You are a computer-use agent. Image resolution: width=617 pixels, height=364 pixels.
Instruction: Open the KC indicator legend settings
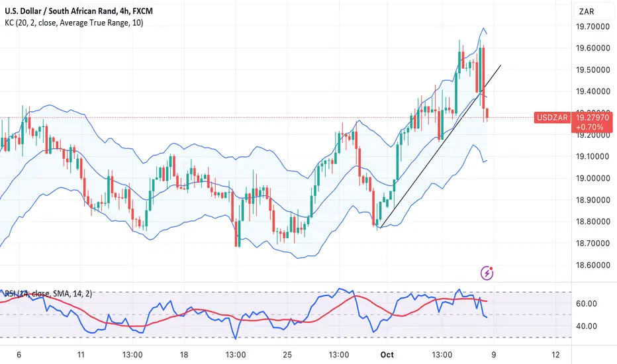74,23
